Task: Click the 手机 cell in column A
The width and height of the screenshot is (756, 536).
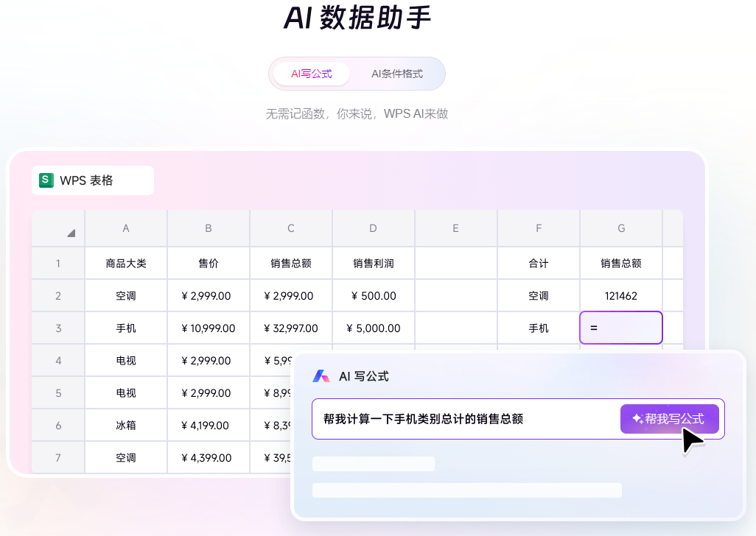Action: click(x=126, y=328)
